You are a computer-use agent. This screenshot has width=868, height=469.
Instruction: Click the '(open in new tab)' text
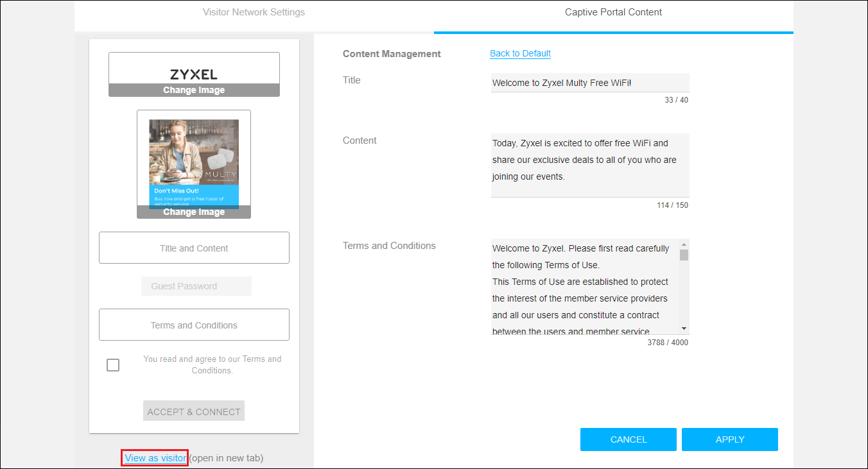[x=226, y=457]
